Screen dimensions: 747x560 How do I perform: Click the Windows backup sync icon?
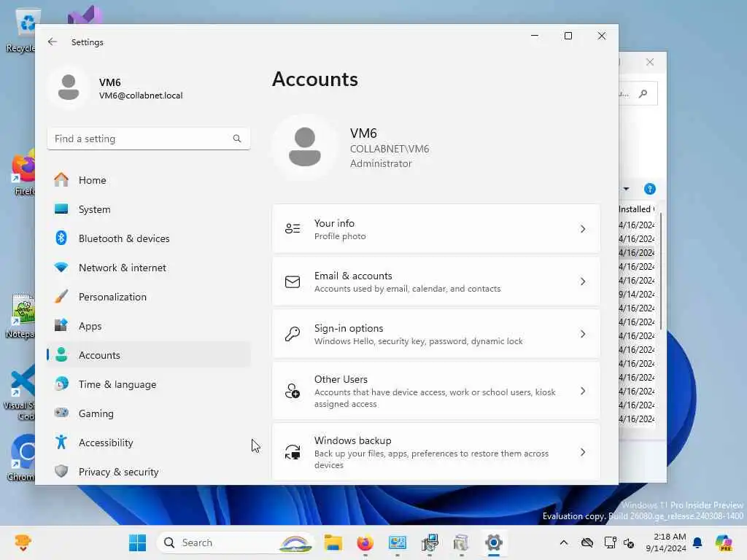293,452
